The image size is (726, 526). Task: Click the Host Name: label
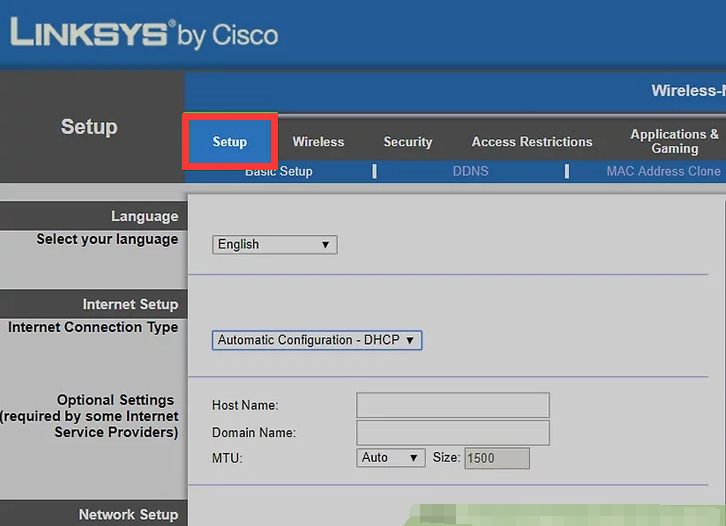pos(245,406)
